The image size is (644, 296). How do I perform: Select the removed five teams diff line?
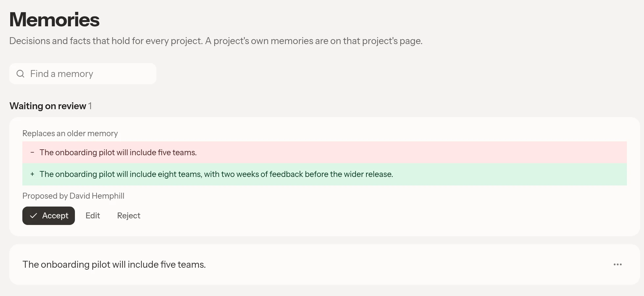(325, 152)
